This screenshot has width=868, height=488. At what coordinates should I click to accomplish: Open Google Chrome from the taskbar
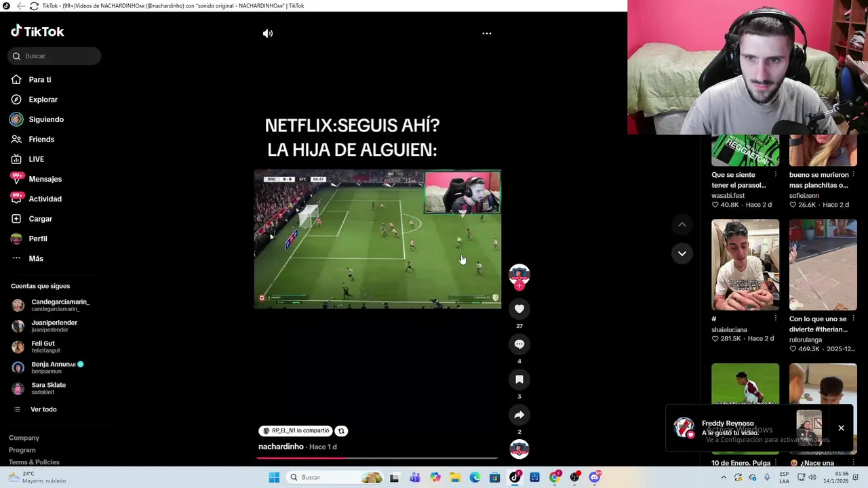(555, 477)
